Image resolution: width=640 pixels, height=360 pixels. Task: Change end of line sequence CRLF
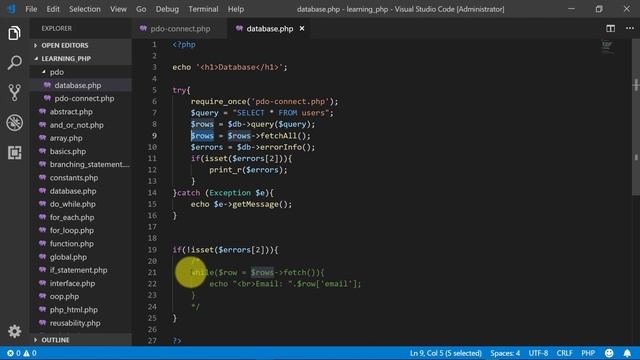pos(564,353)
